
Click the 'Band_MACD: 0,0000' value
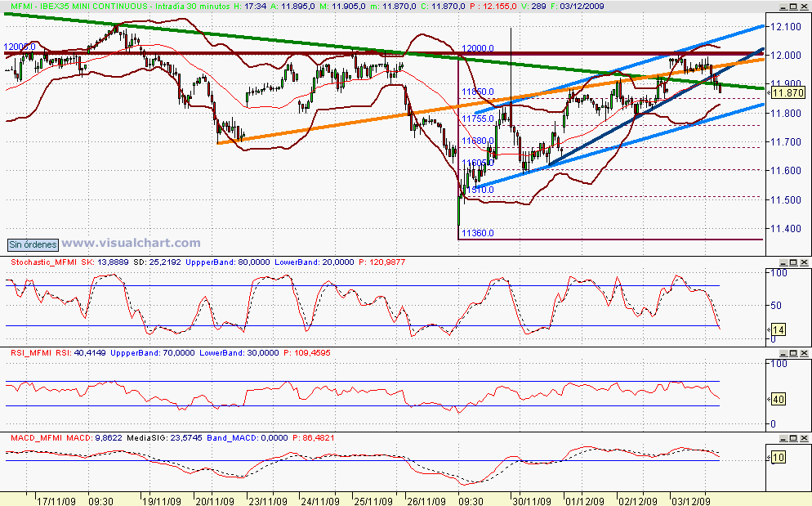[248, 438]
